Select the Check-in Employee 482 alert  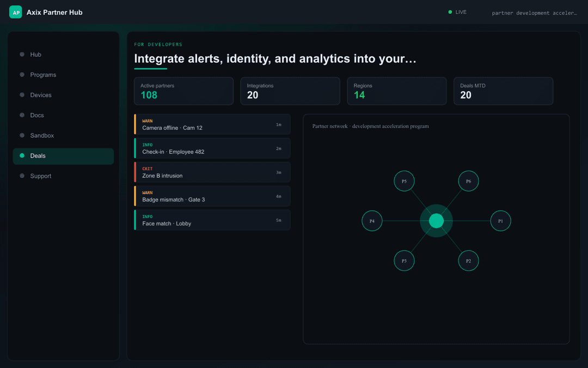click(212, 148)
